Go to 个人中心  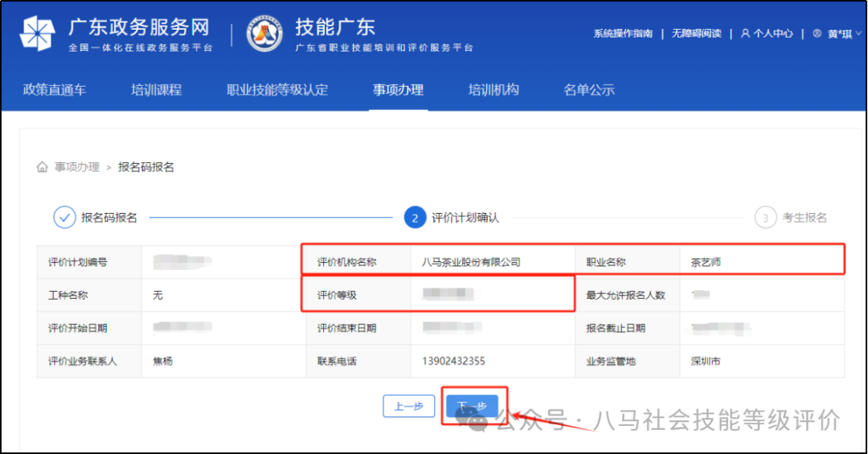(x=773, y=34)
